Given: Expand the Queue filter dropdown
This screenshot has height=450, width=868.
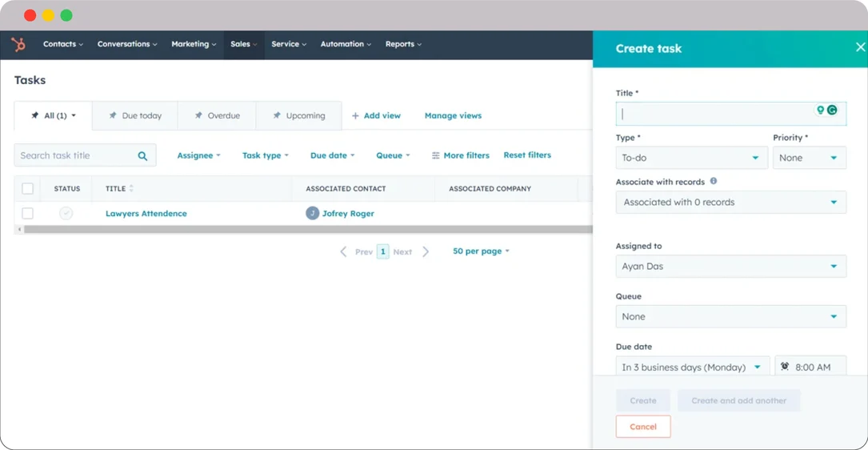Looking at the screenshot, I should point(393,155).
